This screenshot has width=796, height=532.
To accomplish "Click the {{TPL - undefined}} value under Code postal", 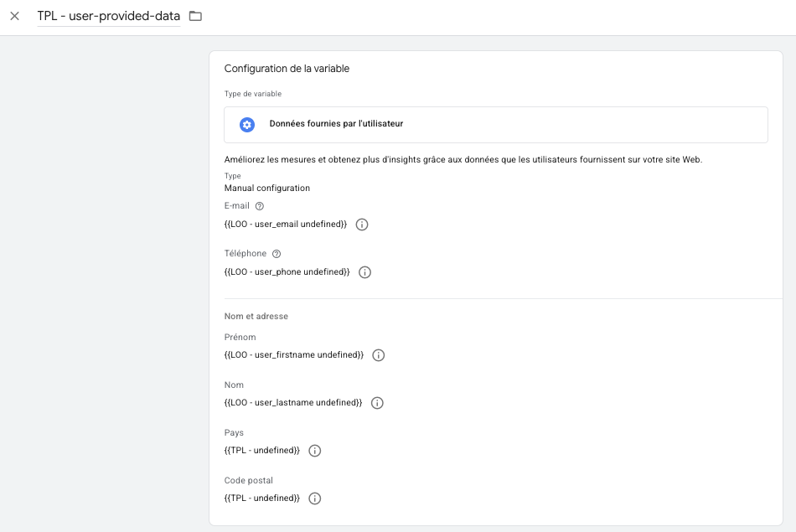I will click(262, 498).
